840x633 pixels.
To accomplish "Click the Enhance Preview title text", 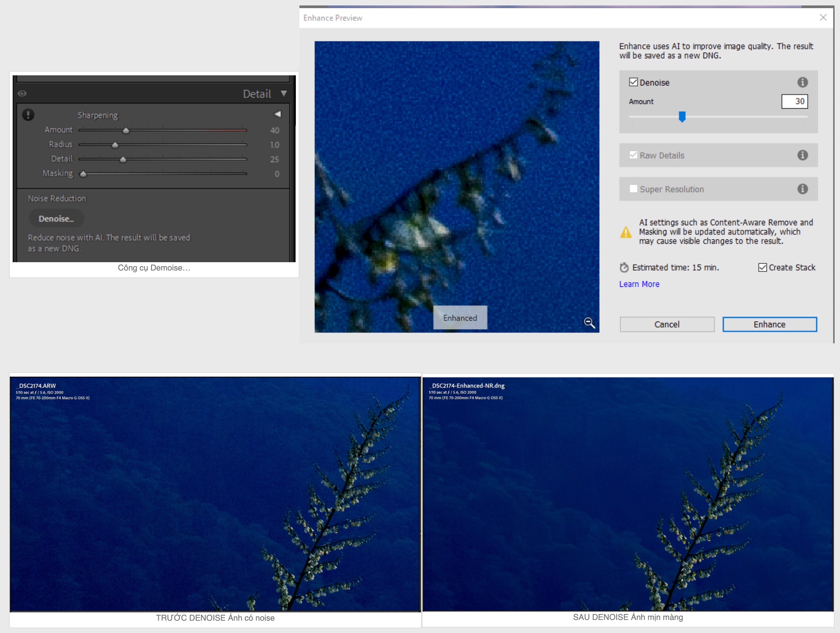I will [x=333, y=18].
